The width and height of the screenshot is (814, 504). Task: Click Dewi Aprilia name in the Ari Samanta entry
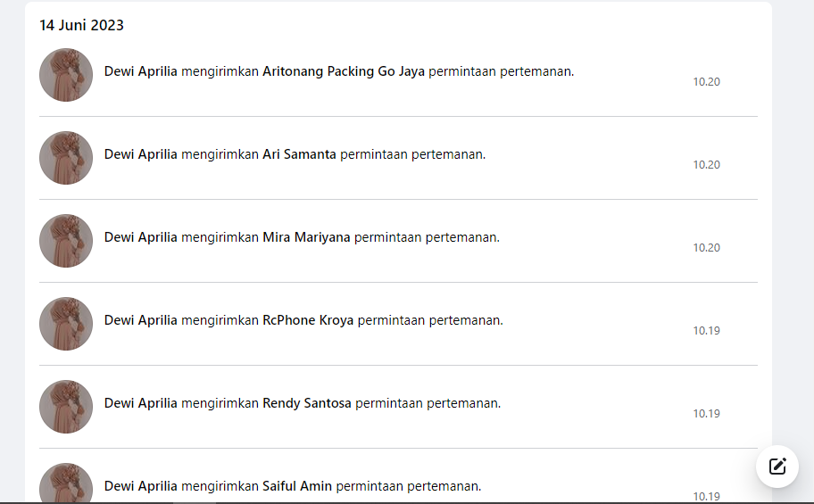tap(141, 154)
